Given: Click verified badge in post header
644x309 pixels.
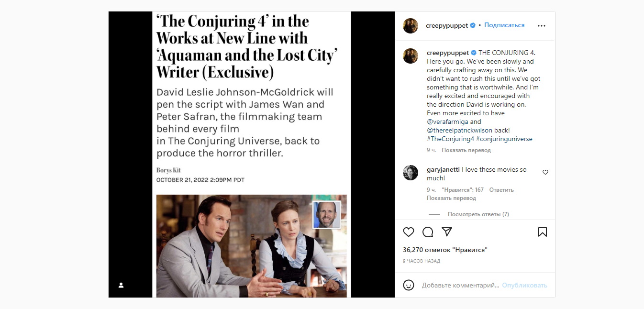Looking at the screenshot, I should tap(473, 25).
